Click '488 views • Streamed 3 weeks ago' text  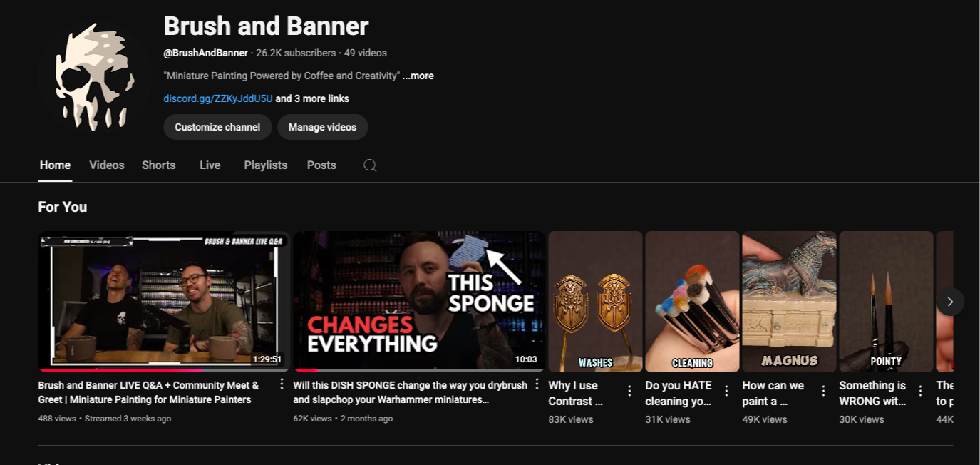105,419
